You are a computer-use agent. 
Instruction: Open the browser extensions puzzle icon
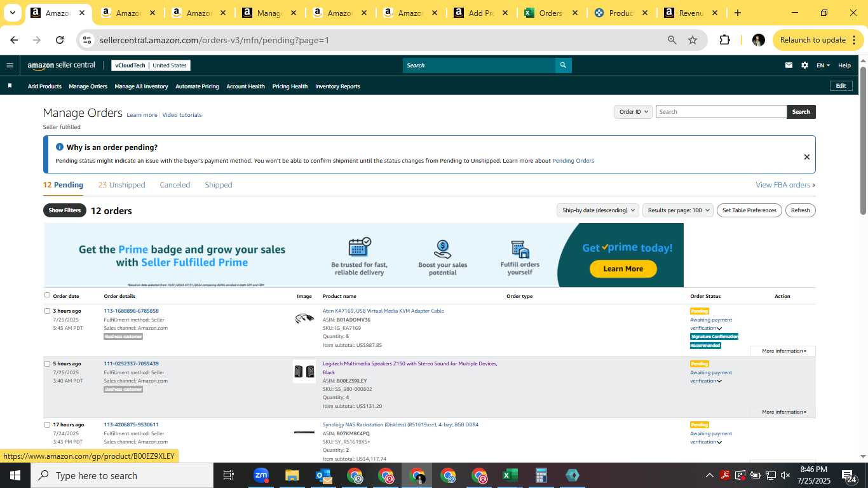point(724,40)
